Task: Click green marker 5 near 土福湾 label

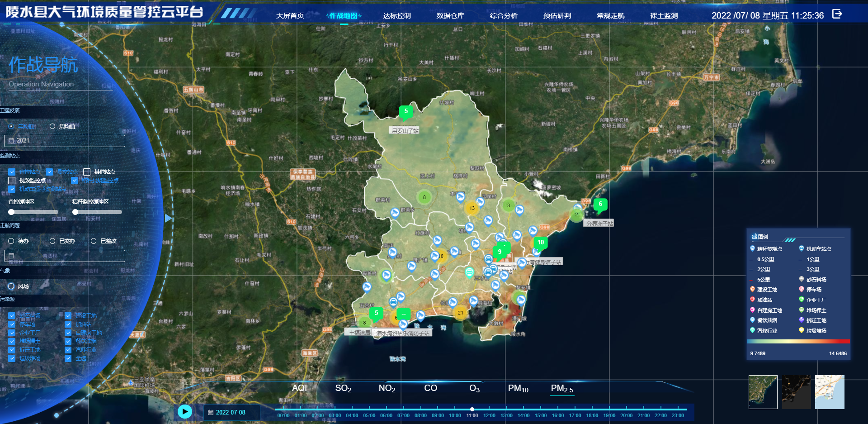Action: (x=376, y=314)
